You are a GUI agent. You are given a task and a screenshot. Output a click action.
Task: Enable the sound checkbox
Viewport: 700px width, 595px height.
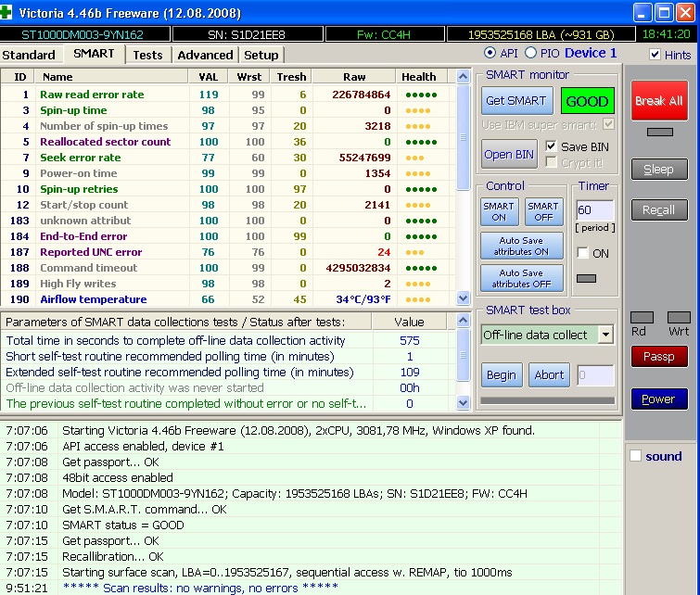(635, 456)
